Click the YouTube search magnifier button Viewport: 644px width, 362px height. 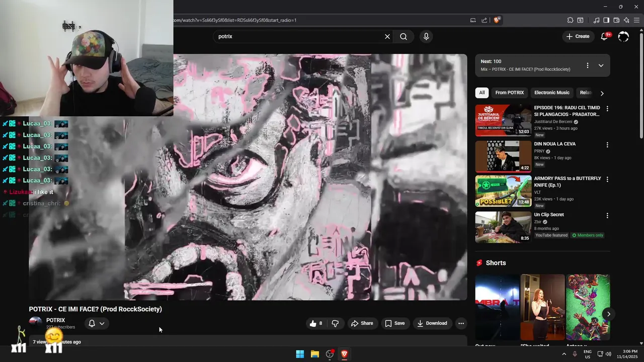point(404,36)
